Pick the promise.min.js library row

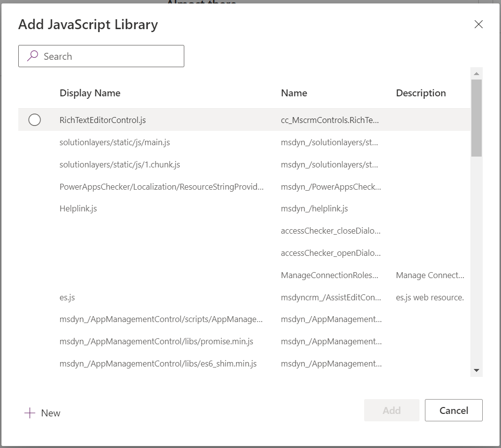pyautogui.click(x=156, y=341)
